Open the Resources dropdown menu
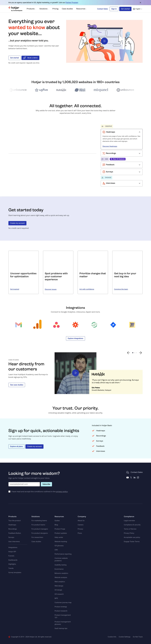 pyautogui.click(x=82, y=9)
